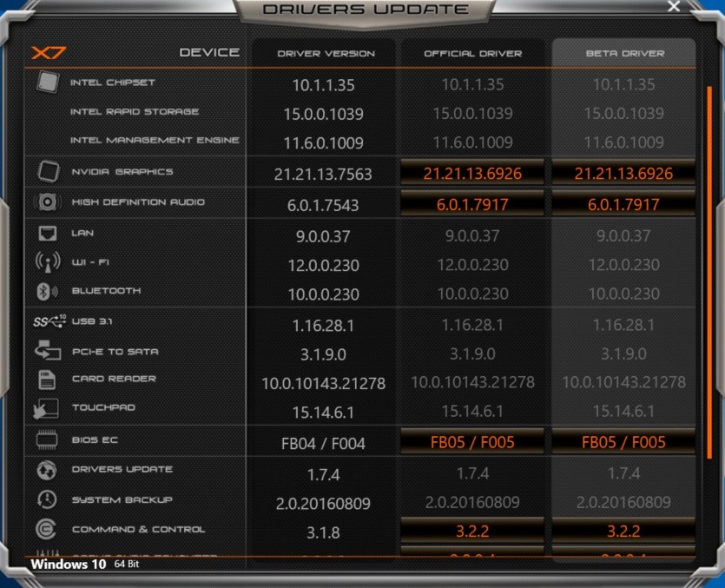Image resolution: width=725 pixels, height=588 pixels.
Task: Click the NVIDIA Graphics chip icon
Action: point(48,172)
